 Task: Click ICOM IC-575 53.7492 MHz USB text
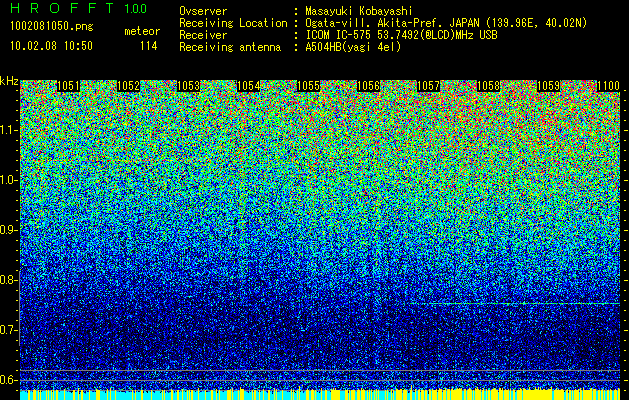pos(401,35)
